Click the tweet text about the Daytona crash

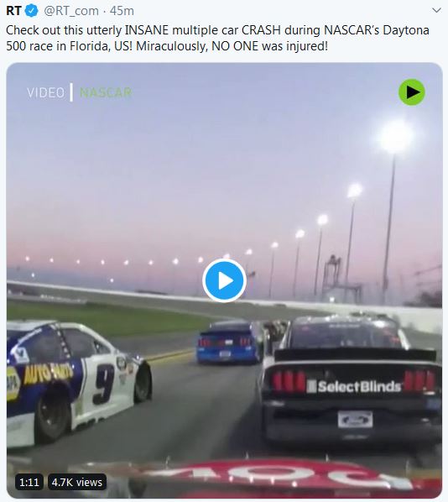(217, 38)
